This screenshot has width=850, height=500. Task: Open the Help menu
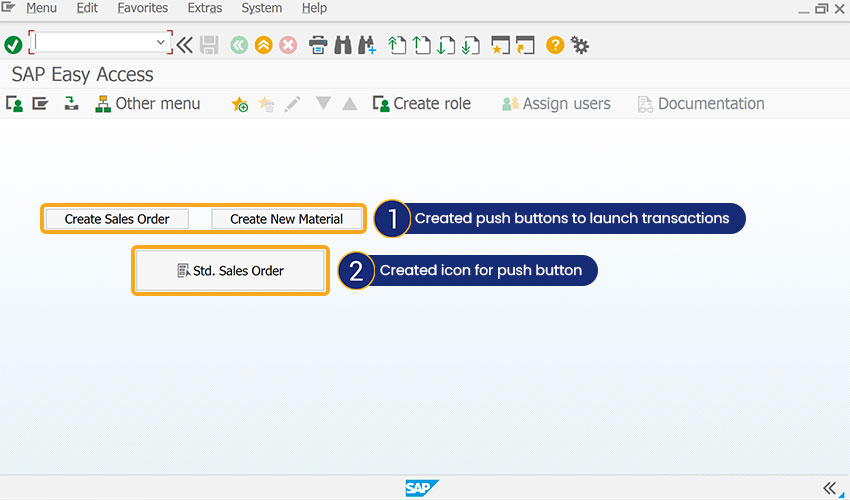tap(314, 8)
